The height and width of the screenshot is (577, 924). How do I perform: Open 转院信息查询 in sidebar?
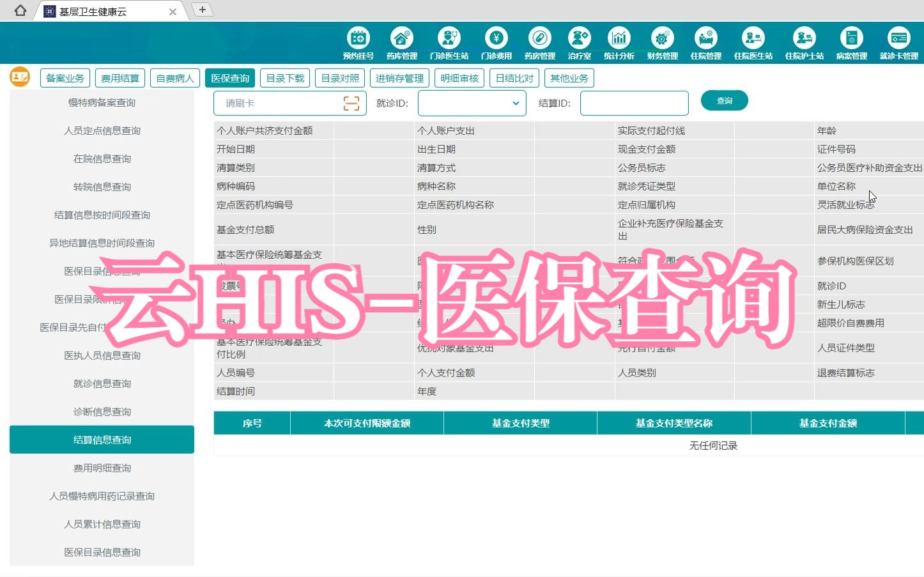pyautogui.click(x=102, y=187)
